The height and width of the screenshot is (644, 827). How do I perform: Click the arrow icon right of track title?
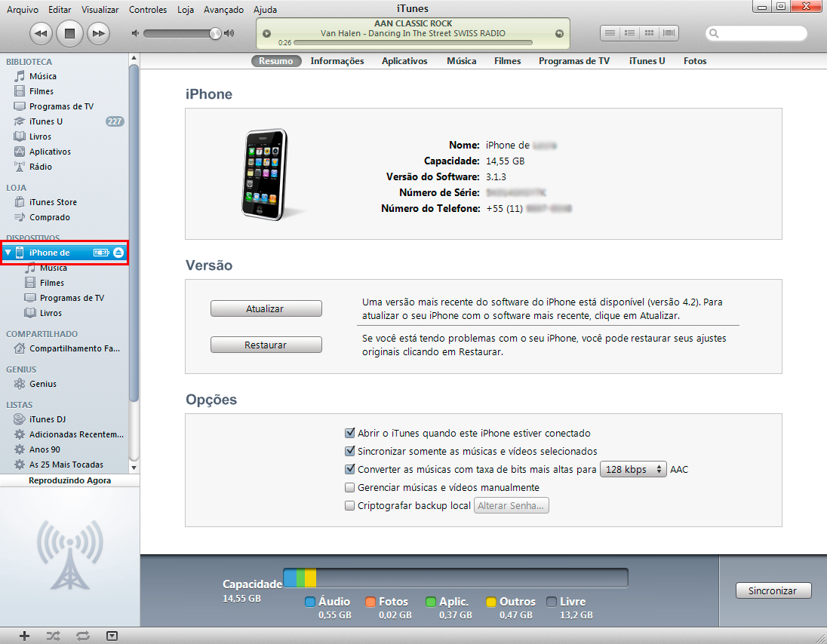(559, 33)
